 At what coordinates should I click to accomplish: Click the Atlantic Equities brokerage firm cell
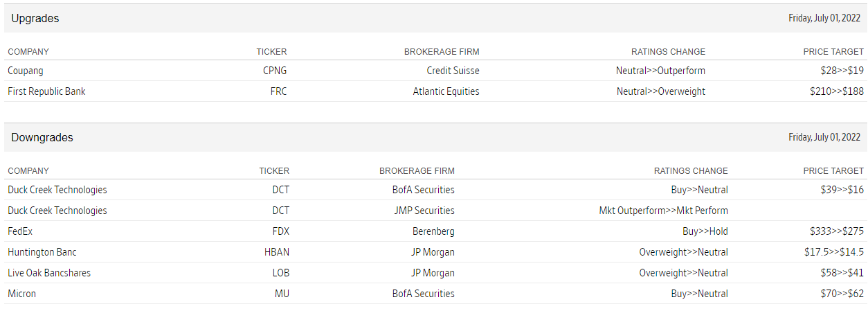click(x=446, y=91)
